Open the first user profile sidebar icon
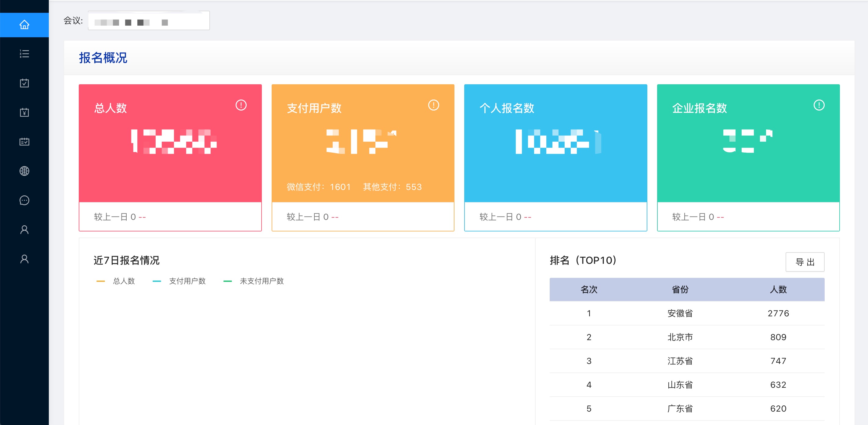This screenshot has height=425, width=868. click(x=24, y=230)
